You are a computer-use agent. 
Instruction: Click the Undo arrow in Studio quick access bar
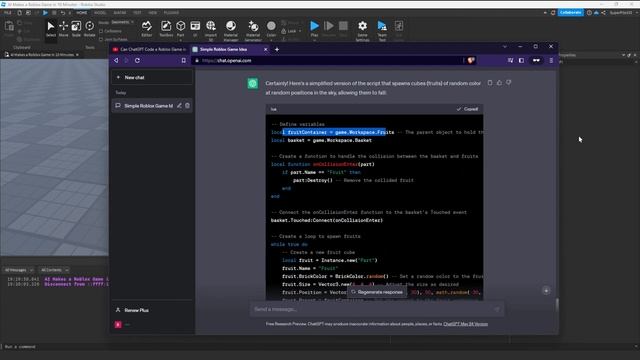pyautogui.click(x=63, y=13)
